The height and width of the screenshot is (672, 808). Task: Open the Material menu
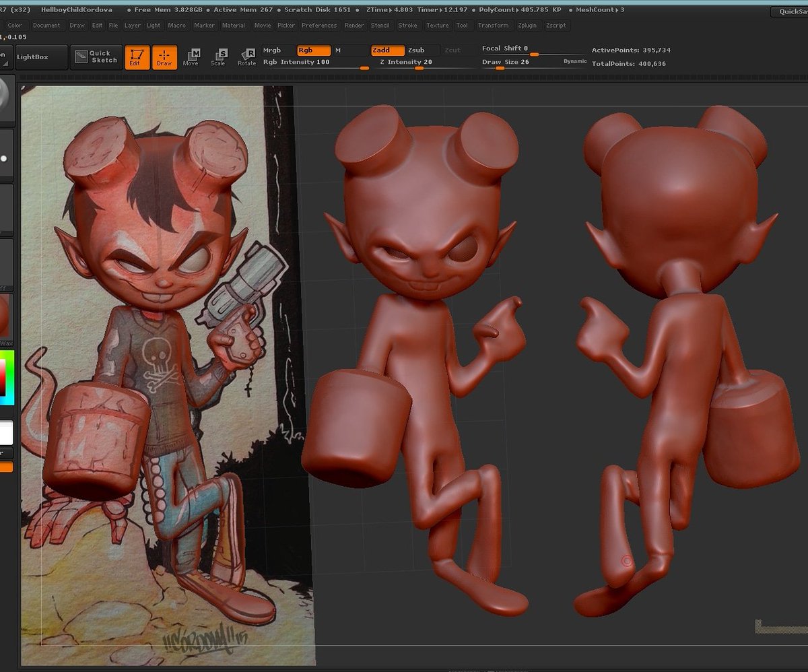[234, 26]
